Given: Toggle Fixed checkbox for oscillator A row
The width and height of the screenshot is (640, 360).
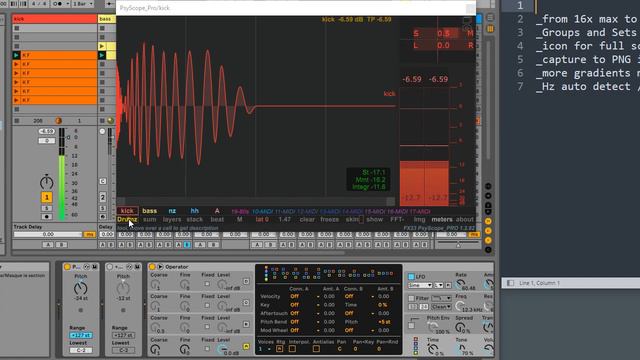Looking at the screenshot, I should (207, 349).
